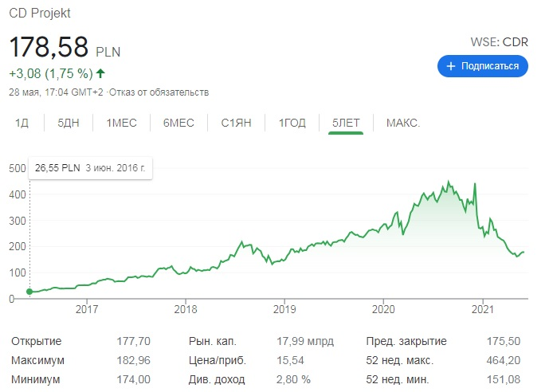
Task: Click the chart peak near 2020 high
Action: coord(449,182)
